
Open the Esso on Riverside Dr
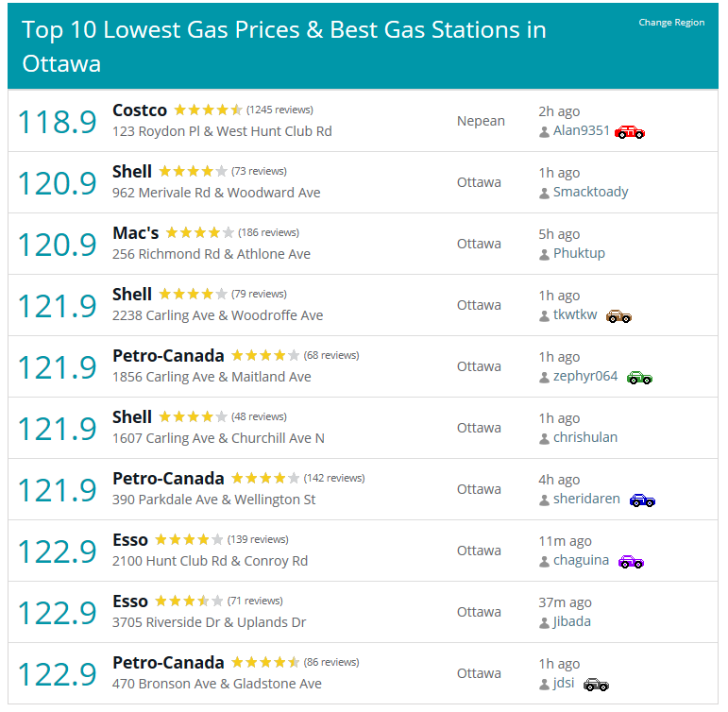point(130,601)
